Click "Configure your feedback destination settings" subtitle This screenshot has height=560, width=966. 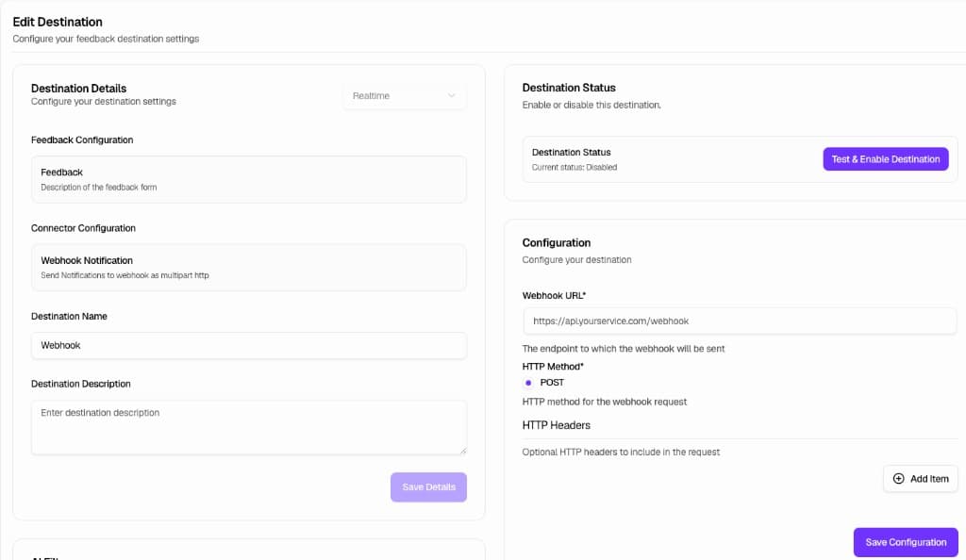click(x=106, y=39)
